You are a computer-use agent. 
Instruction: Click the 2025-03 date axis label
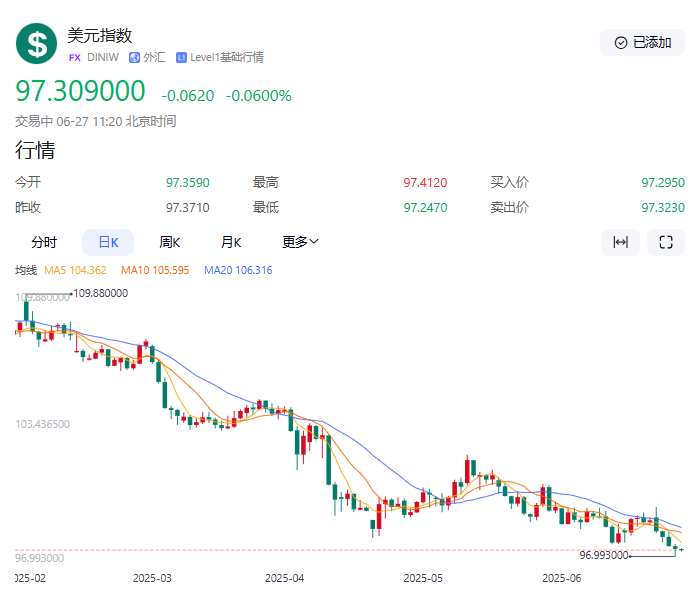152,578
